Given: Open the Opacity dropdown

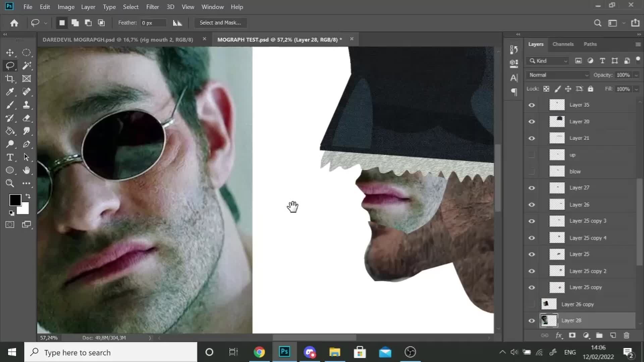Looking at the screenshot, I should (636, 75).
